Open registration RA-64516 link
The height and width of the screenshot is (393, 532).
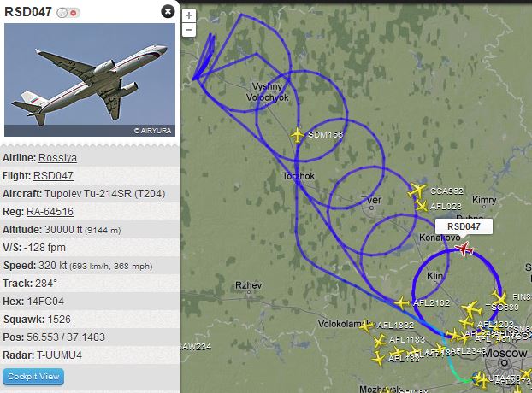tap(50, 212)
